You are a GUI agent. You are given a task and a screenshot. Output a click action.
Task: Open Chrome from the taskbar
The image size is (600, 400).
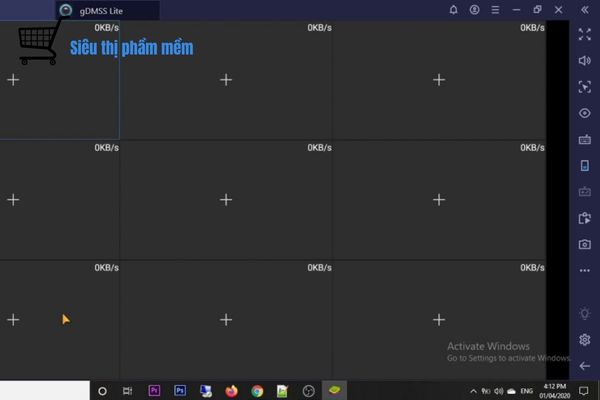[x=257, y=391]
